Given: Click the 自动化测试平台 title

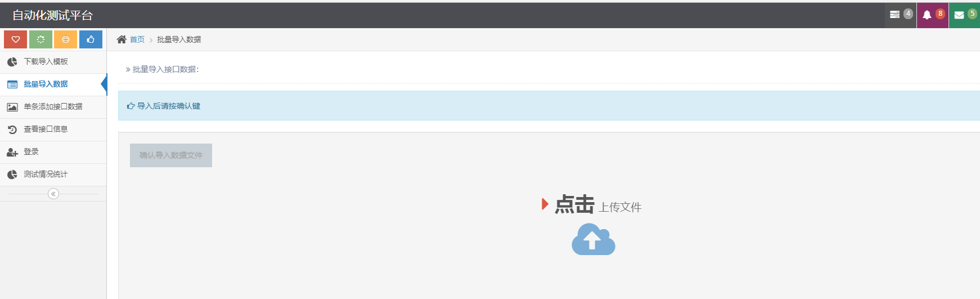Looking at the screenshot, I should 53,15.
